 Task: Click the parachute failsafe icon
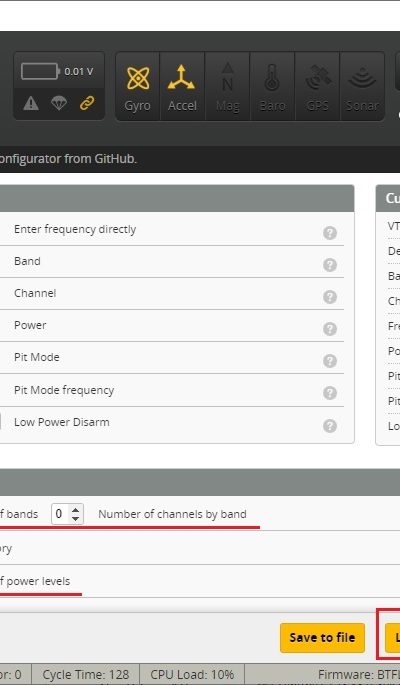tap(59, 103)
